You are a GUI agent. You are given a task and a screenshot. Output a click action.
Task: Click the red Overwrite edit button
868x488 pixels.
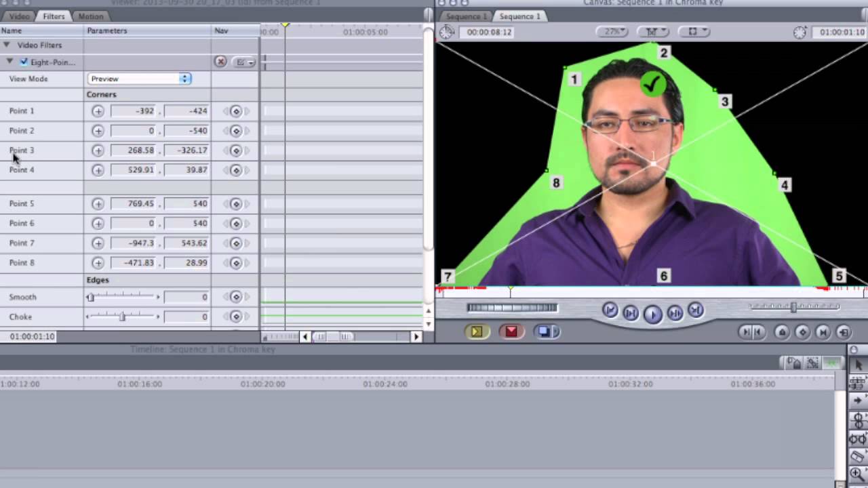click(511, 331)
